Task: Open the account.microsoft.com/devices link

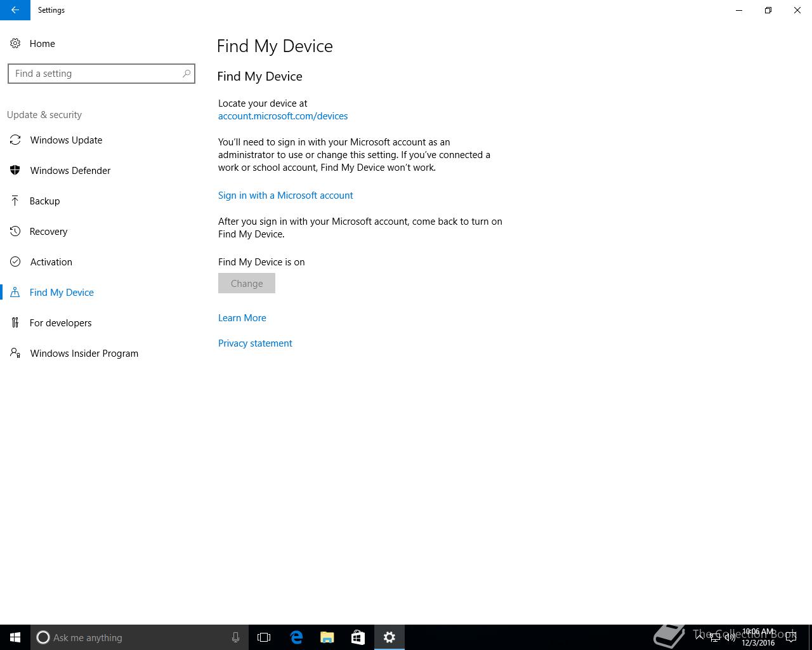Action: click(283, 116)
